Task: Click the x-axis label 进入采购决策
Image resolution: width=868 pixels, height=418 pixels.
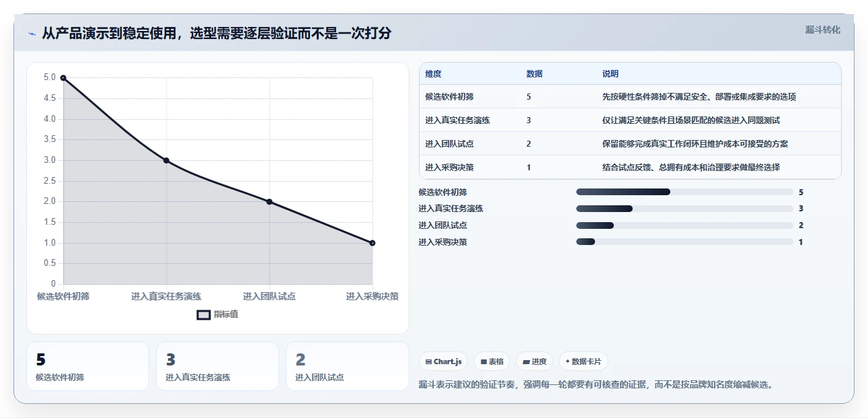Action: [x=372, y=296]
